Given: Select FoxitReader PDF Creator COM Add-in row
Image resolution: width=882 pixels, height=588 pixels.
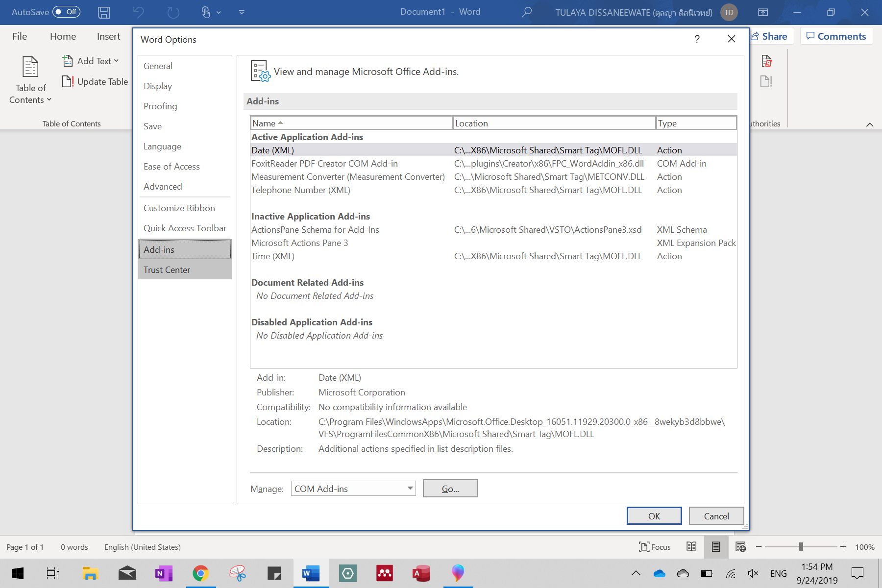Looking at the screenshot, I should click(493, 164).
